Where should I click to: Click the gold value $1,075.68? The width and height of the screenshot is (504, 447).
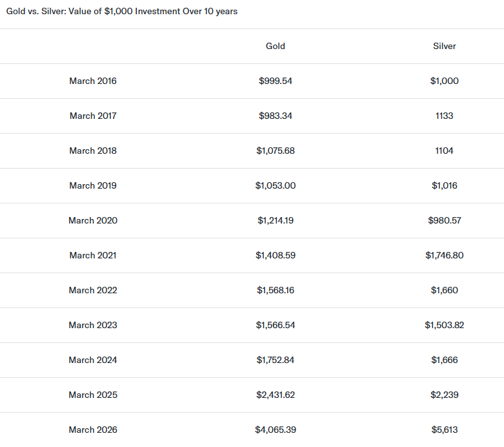pos(276,151)
